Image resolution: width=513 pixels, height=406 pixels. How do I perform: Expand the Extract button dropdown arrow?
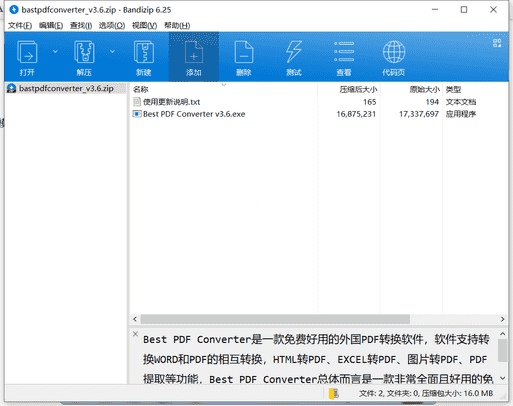tap(112, 52)
